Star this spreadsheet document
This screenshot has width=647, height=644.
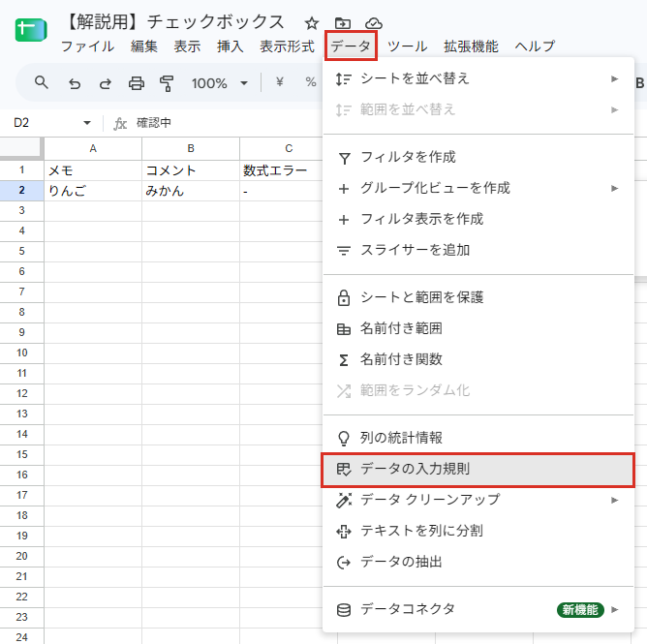point(312,23)
